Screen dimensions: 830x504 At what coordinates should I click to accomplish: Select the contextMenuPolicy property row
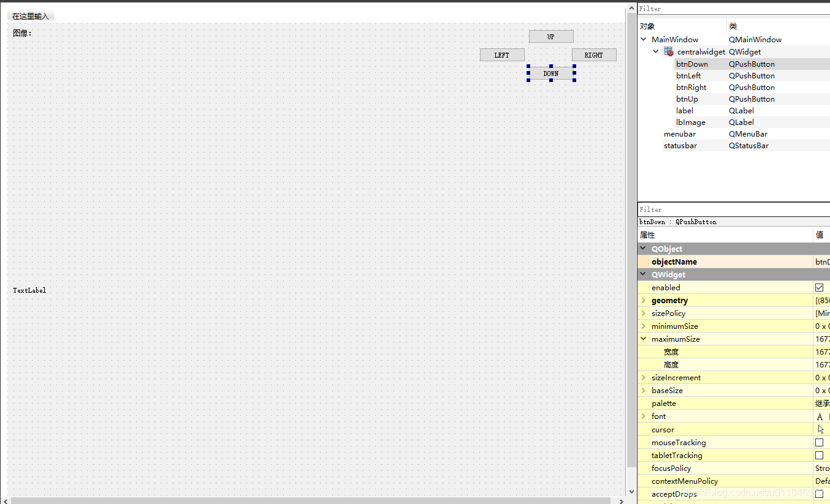[x=734, y=481]
